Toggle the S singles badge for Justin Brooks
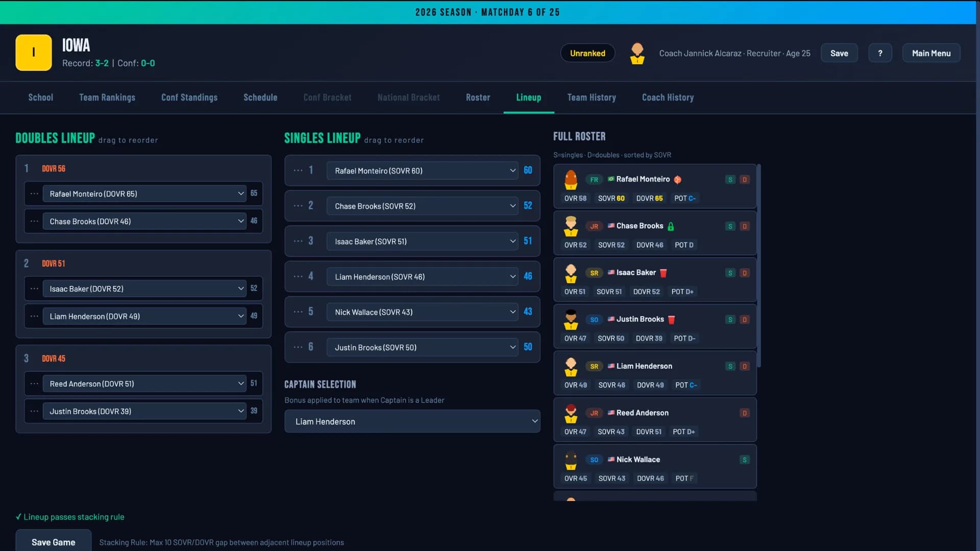Image resolution: width=980 pixels, height=551 pixels. pos(730,320)
